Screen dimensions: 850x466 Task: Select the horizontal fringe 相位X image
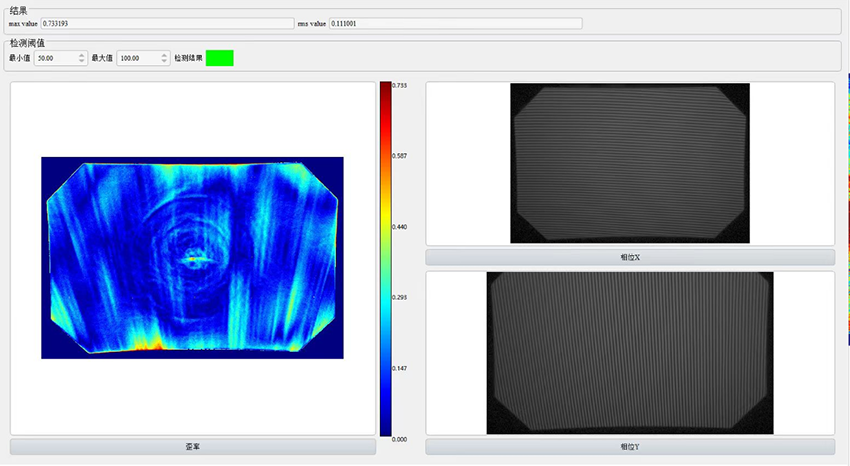point(629,163)
